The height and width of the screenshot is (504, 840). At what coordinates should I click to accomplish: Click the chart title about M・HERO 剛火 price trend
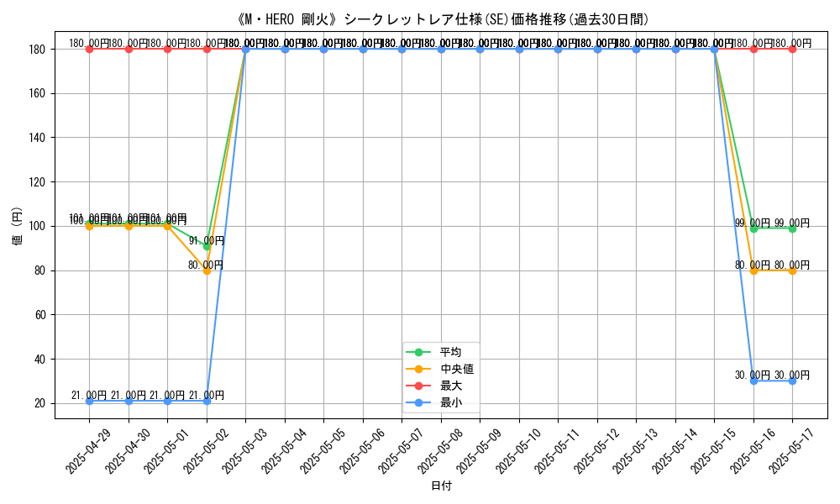(442, 20)
